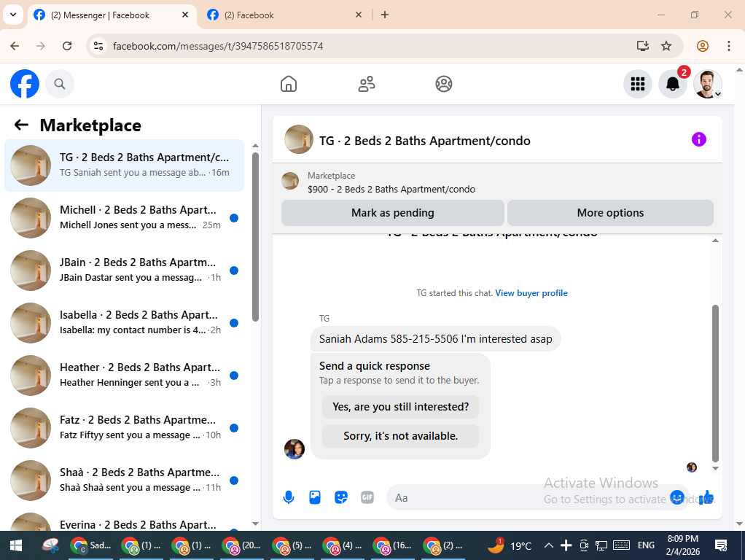Reload the page
Viewport: 745px width, 560px height.
pyautogui.click(x=67, y=46)
